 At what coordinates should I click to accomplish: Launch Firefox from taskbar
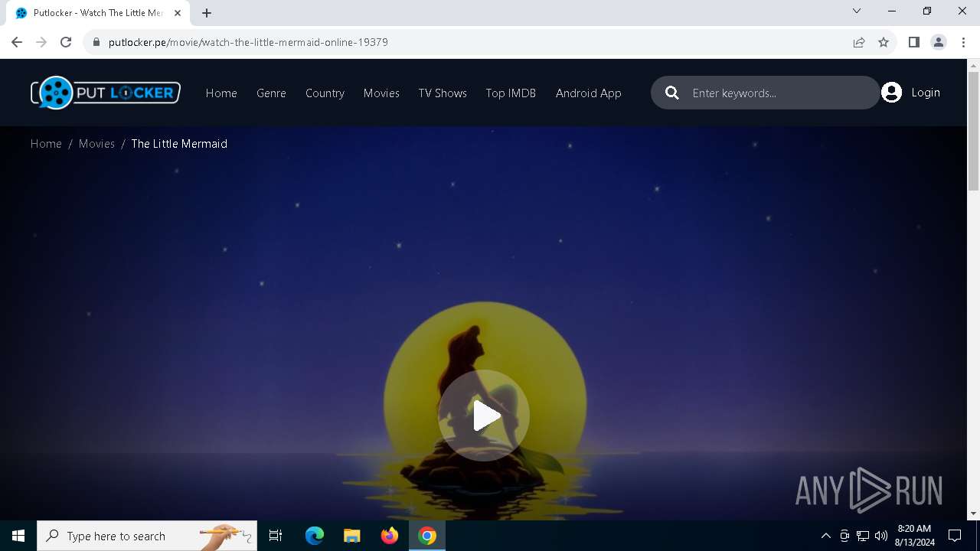(x=390, y=536)
